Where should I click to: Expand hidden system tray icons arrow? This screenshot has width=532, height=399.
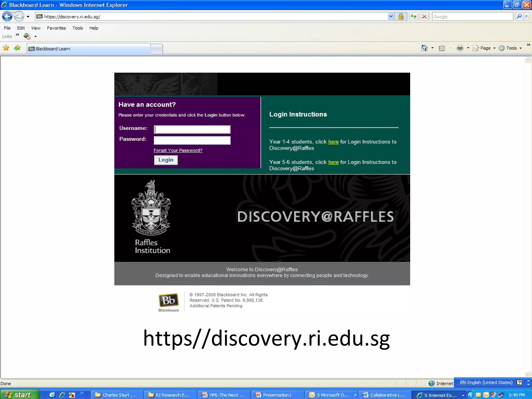[471, 395]
